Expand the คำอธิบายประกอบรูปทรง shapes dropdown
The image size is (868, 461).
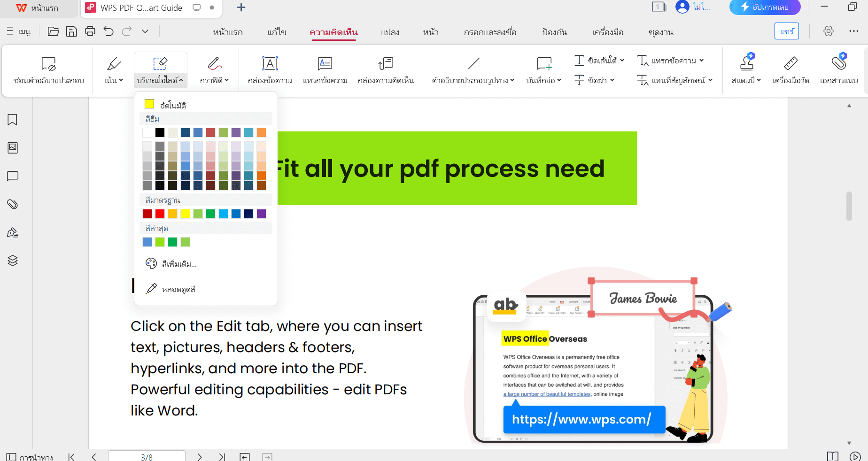click(512, 80)
